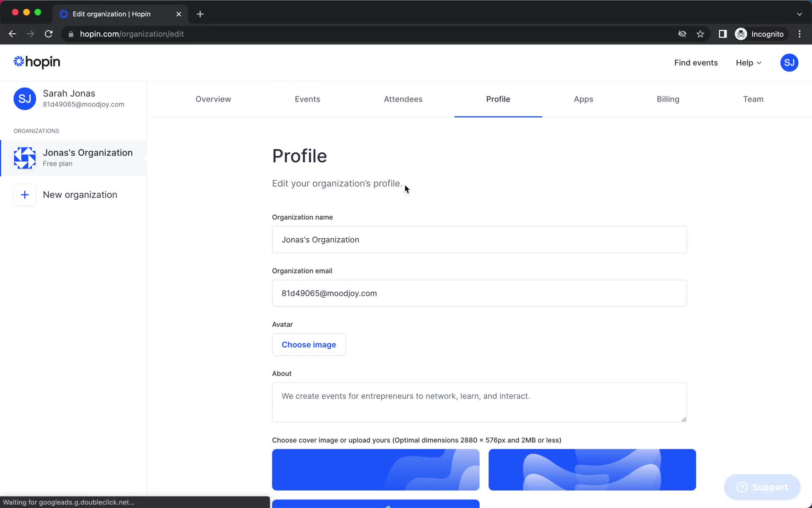The height and width of the screenshot is (508, 812).
Task: Expand the tab search chevron
Action: click(799, 14)
